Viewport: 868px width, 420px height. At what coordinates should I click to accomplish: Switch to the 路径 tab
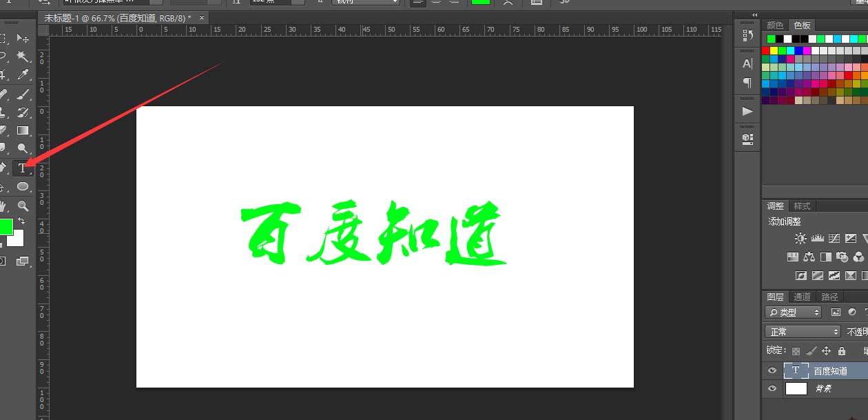(829, 297)
